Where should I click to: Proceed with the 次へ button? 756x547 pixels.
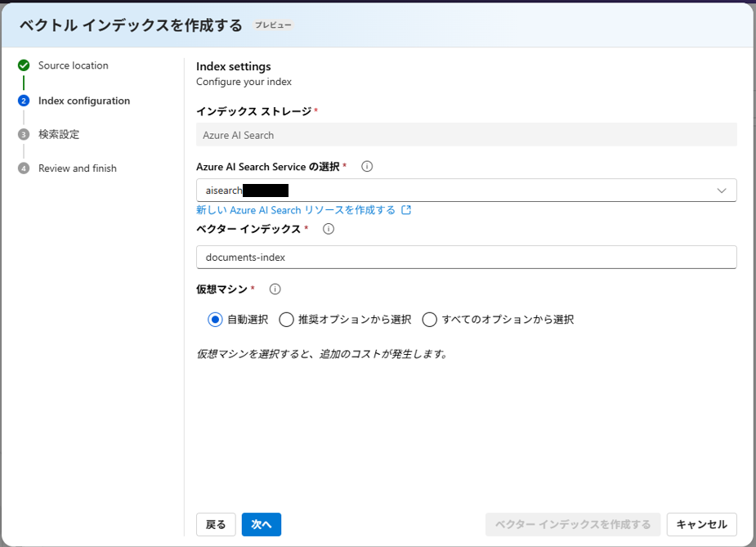coord(262,524)
